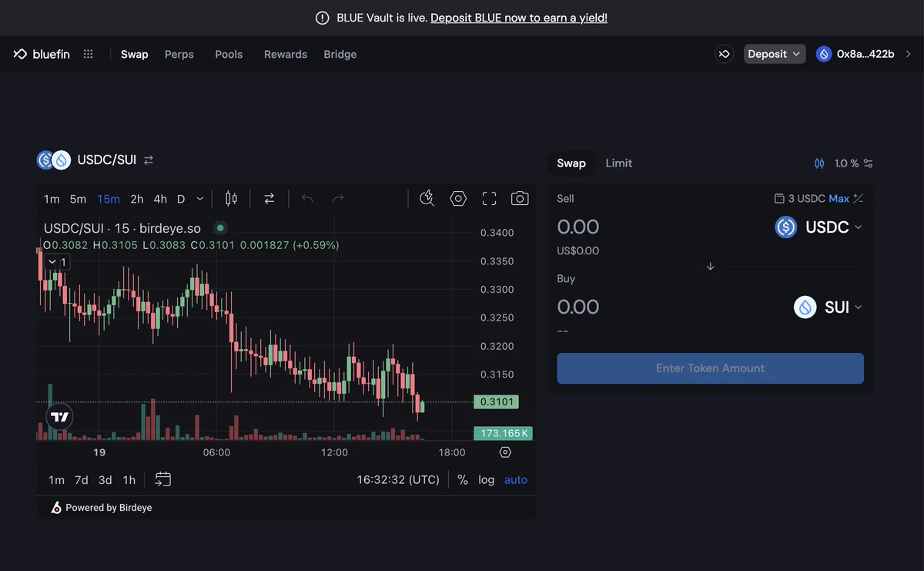This screenshot has width=924, height=571.
Task: Set the chart range to 3d
Action: pos(105,480)
